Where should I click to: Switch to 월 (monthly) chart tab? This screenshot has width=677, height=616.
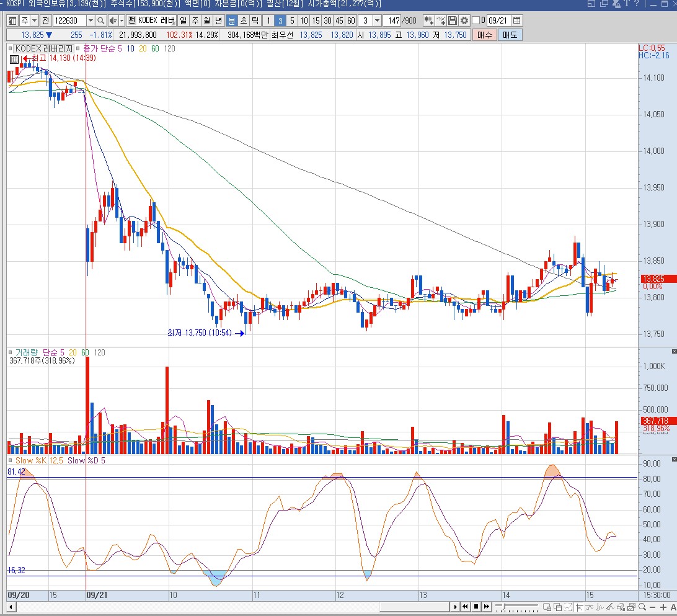point(207,20)
